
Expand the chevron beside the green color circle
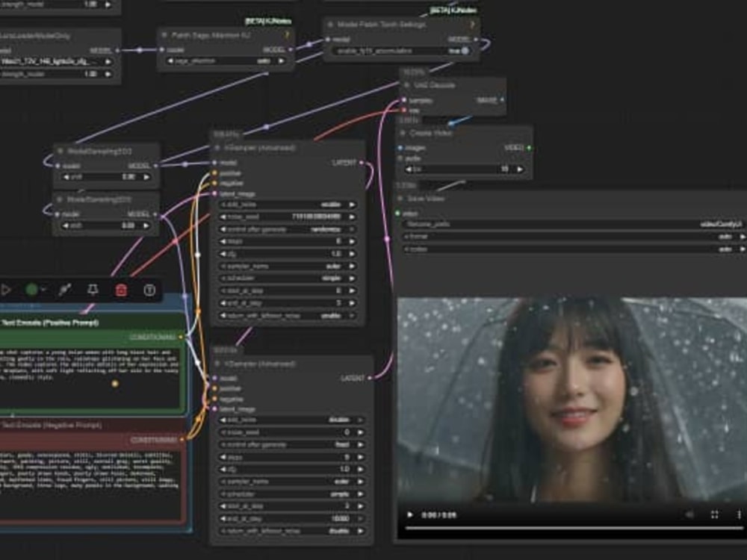click(x=43, y=290)
